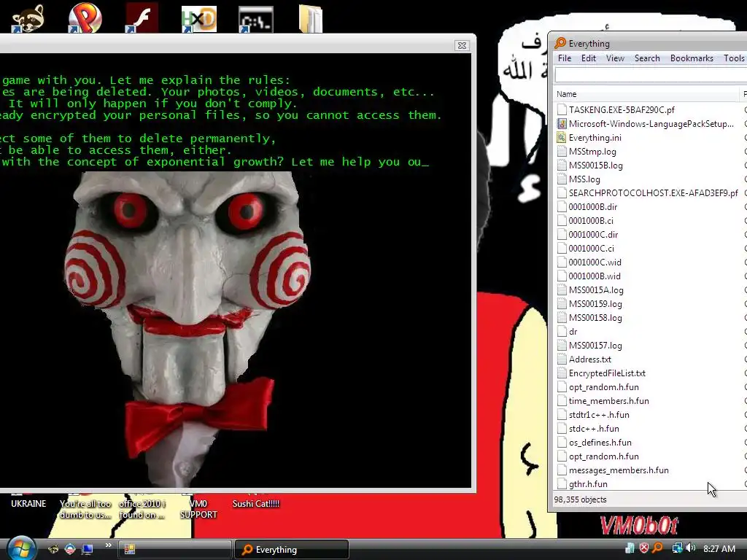747x560 pixels.
Task: Switch to Everything taskbar button
Action: [x=292, y=550]
